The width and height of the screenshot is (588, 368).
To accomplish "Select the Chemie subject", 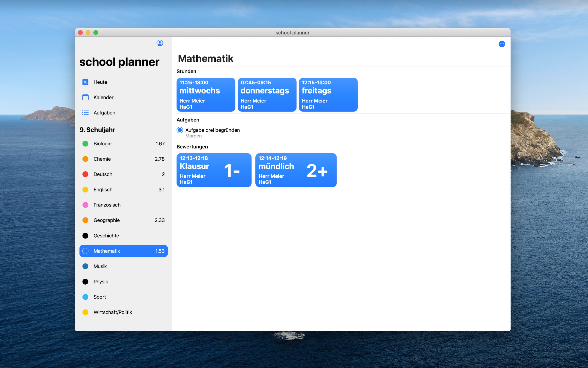I will 124,159.
